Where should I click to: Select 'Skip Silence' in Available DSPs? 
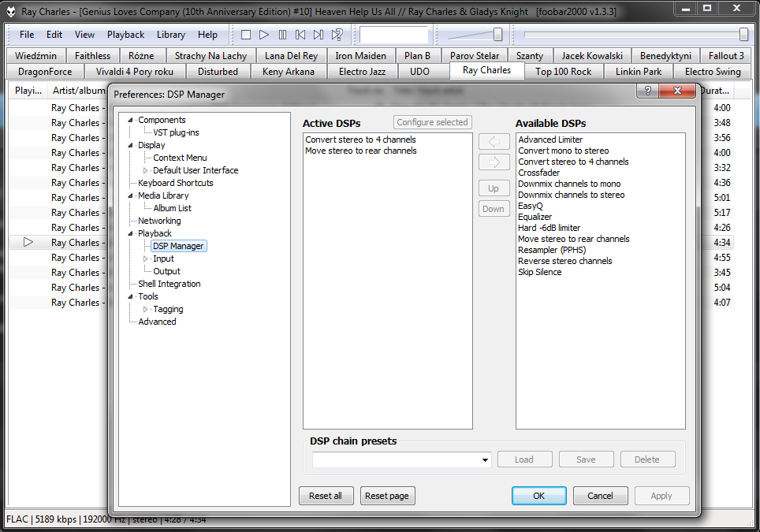click(x=540, y=272)
